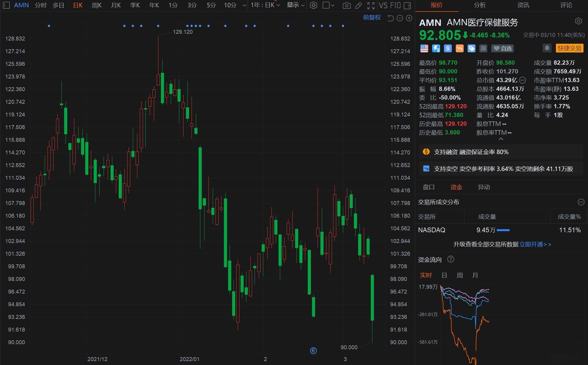Click the 129.120 high price label
The height and width of the screenshot is (365, 588).
pos(183,32)
